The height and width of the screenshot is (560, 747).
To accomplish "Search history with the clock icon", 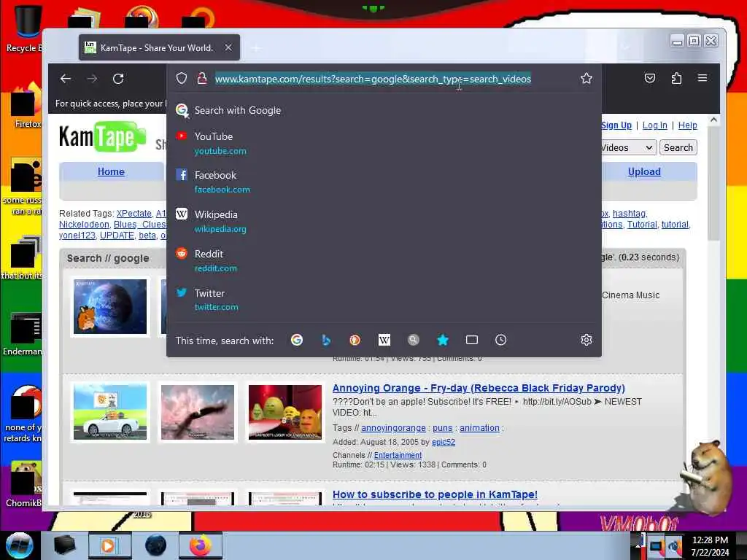I will (500, 340).
